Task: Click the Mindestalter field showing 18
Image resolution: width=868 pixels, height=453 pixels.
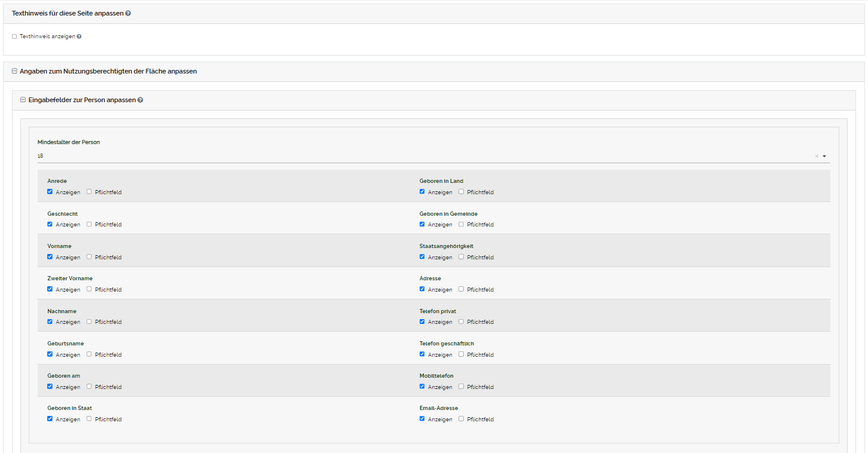Action: coord(418,156)
